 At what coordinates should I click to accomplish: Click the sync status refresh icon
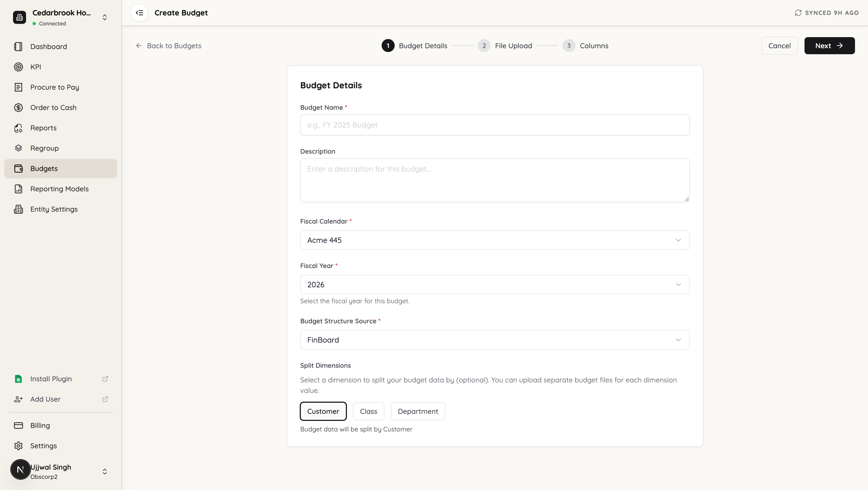click(x=798, y=13)
